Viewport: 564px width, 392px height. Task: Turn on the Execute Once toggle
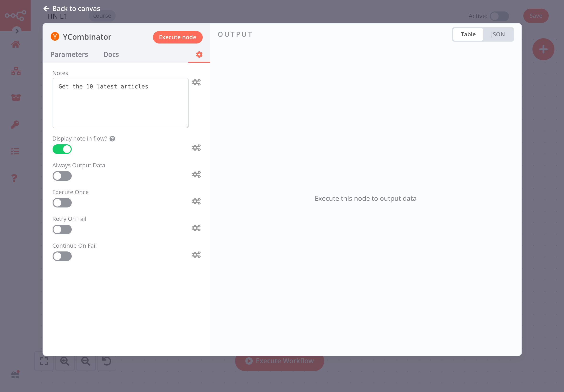coord(62,203)
